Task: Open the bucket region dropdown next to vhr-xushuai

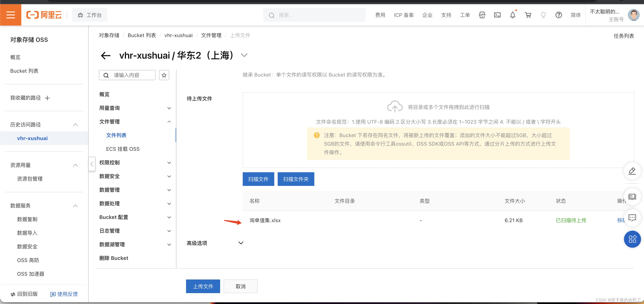Action: [244, 55]
